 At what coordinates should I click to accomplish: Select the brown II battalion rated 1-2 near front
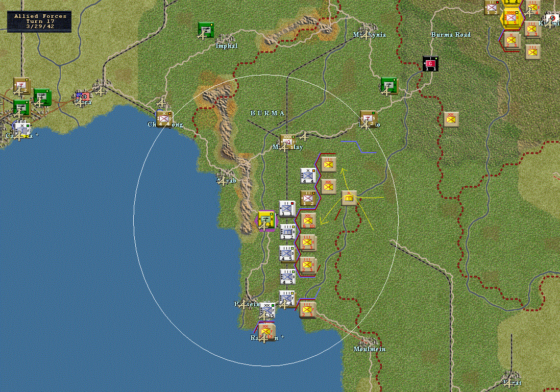[x=308, y=199]
